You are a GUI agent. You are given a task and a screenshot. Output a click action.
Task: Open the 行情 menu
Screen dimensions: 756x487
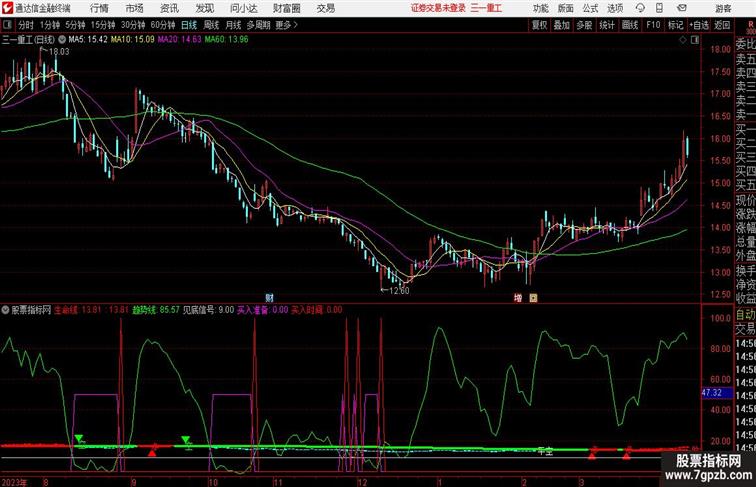coord(99,8)
